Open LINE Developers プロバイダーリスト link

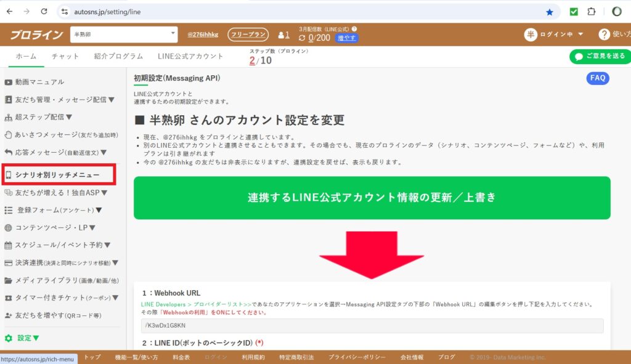[x=196, y=304]
